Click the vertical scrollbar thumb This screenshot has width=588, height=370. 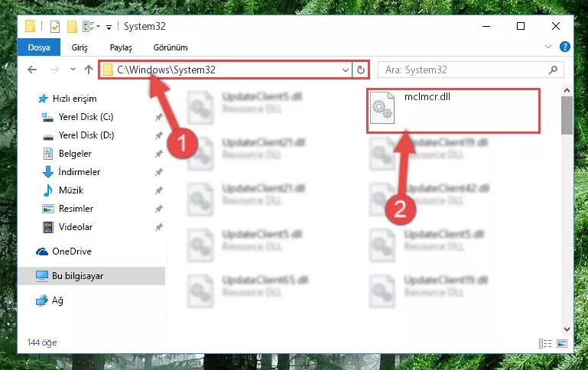point(567,115)
